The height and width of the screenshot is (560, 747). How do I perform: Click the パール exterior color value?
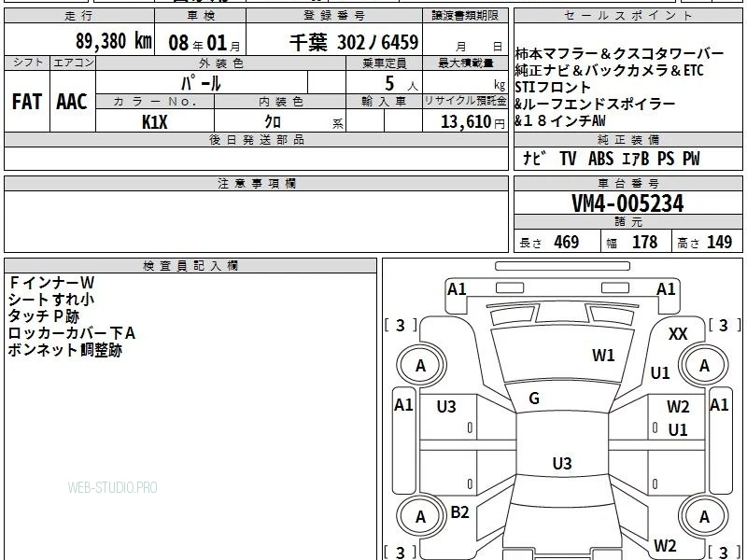pyautogui.click(x=201, y=83)
